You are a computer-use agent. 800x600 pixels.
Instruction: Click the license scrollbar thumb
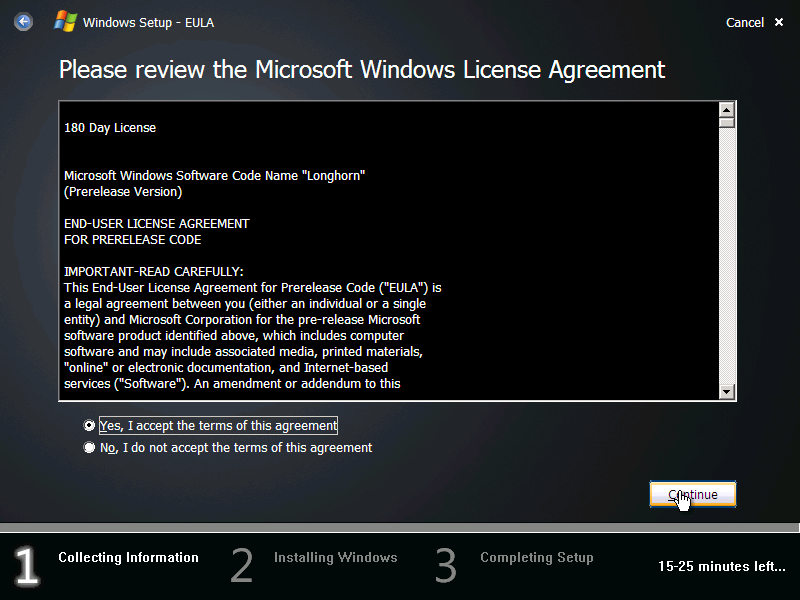point(727,122)
